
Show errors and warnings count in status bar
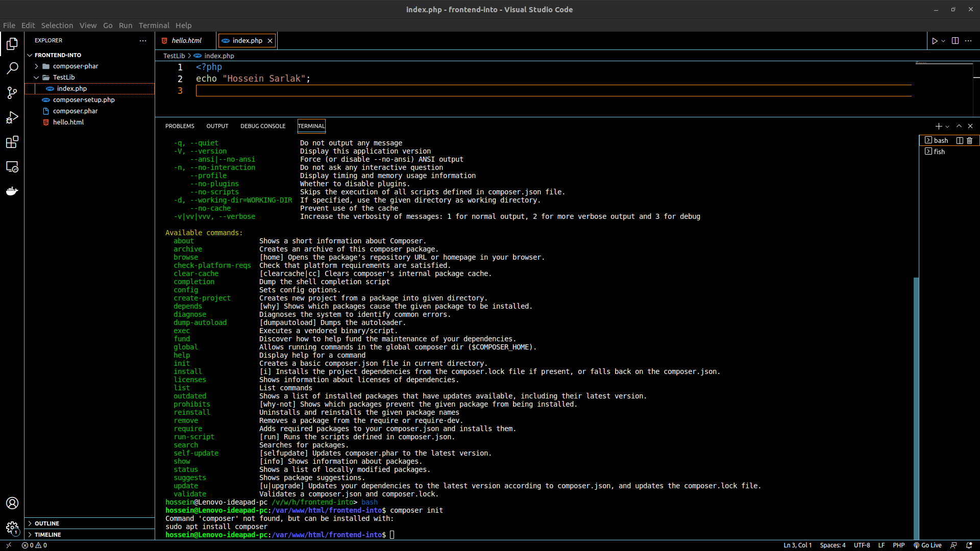point(35,545)
